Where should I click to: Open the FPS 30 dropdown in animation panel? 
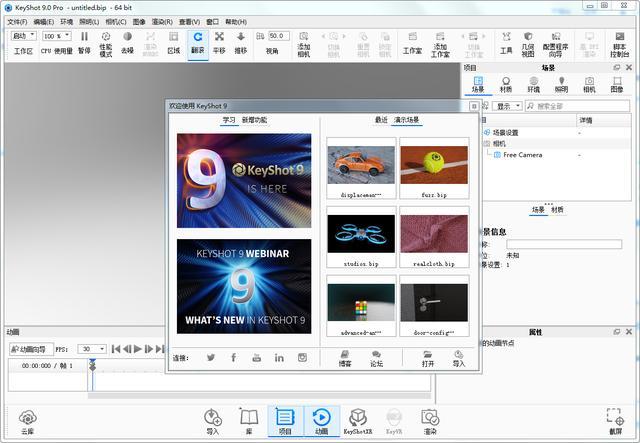92,349
